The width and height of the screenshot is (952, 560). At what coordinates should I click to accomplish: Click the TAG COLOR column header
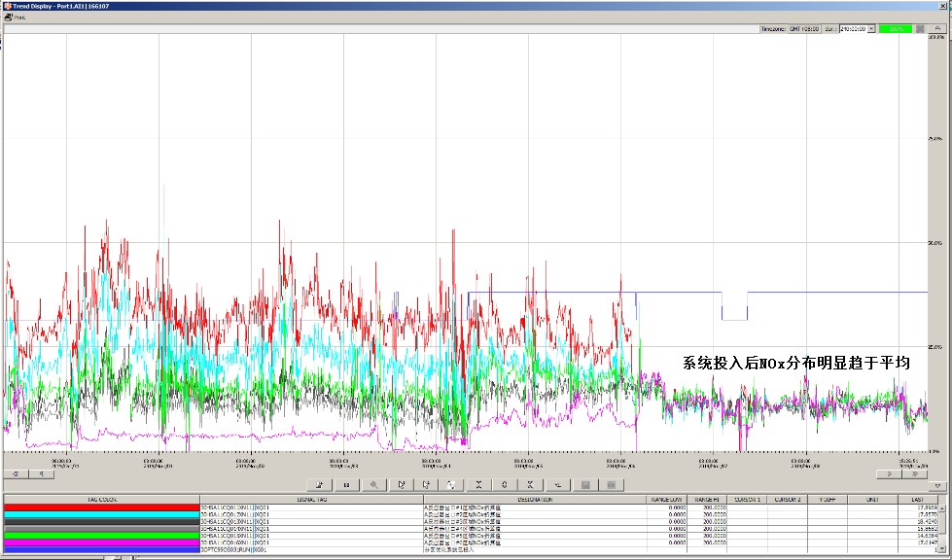[101, 500]
